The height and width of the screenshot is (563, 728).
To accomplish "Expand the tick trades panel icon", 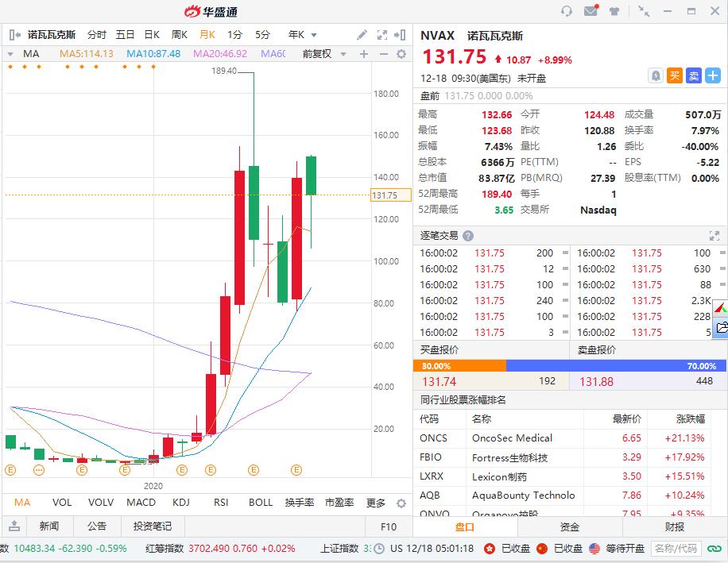I will [x=714, y=236].
